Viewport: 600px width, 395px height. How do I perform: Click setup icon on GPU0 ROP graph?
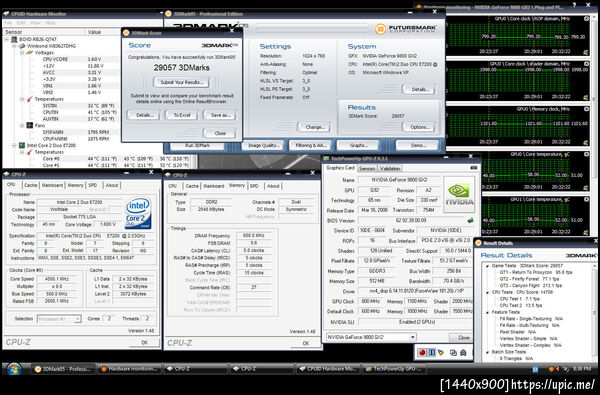(585, 52)
